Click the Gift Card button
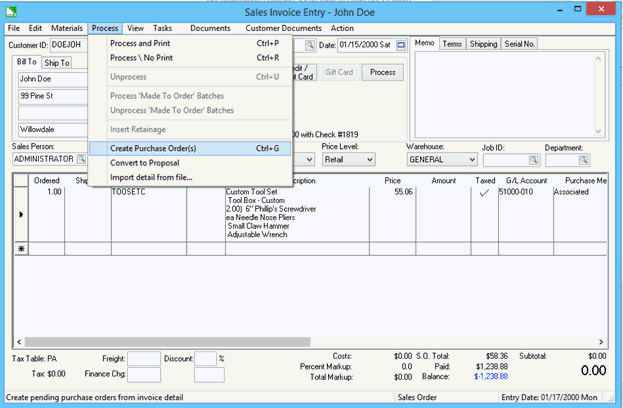623x408 pixels. click(x=339, y=72)
